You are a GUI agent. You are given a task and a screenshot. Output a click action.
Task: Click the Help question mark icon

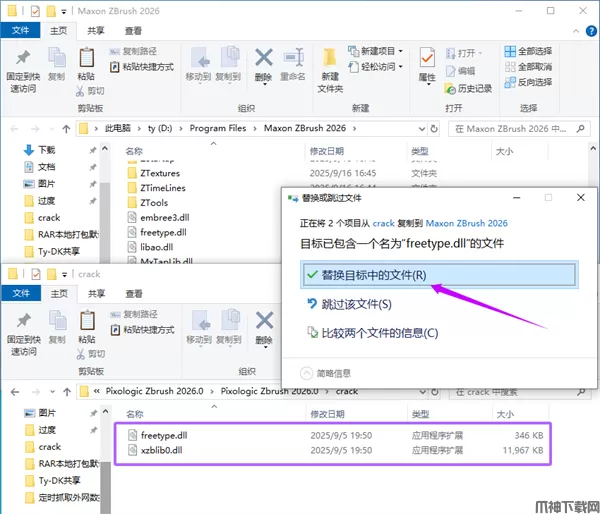pyautogui.click(x=591, y=31)
